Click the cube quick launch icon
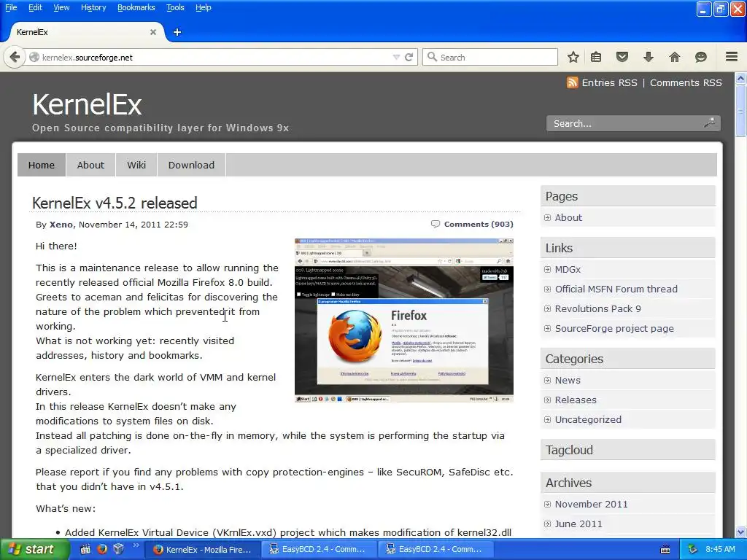This screenshot has height=560, width=747. coord(118,549)
